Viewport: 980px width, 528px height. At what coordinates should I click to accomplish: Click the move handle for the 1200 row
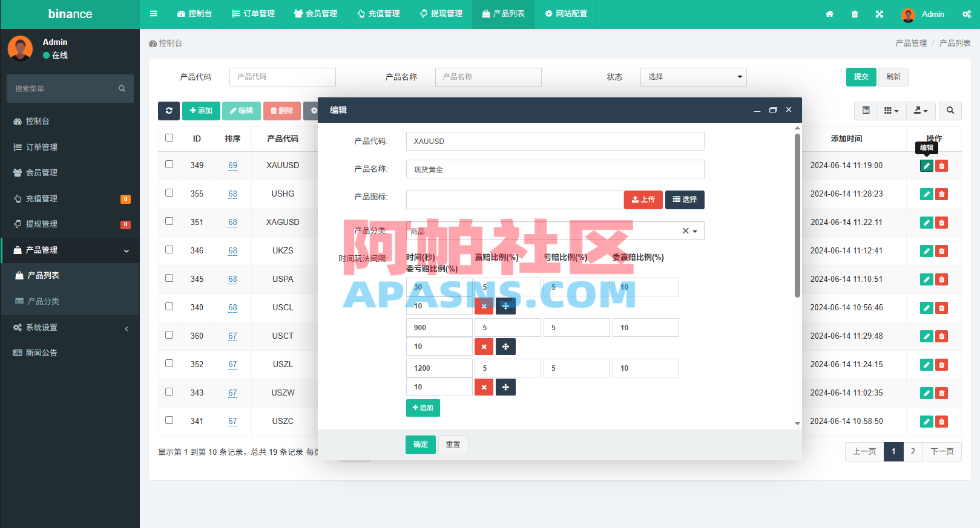point(505,387)
